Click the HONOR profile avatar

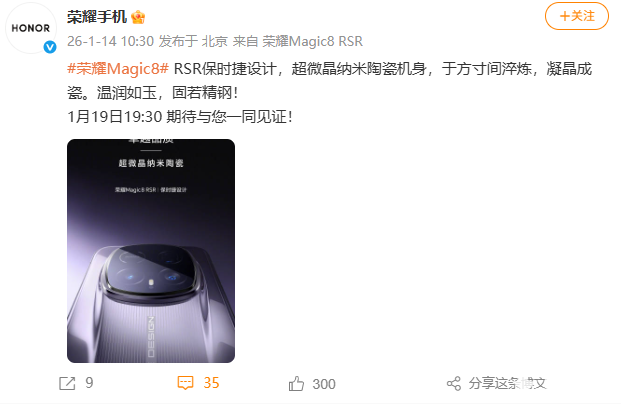coord(31,28)
